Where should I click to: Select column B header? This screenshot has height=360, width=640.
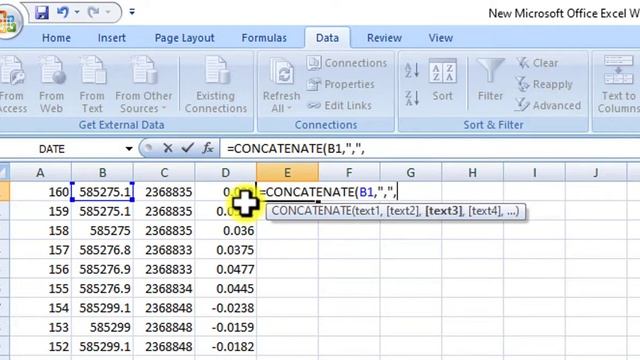click(102, 173)
